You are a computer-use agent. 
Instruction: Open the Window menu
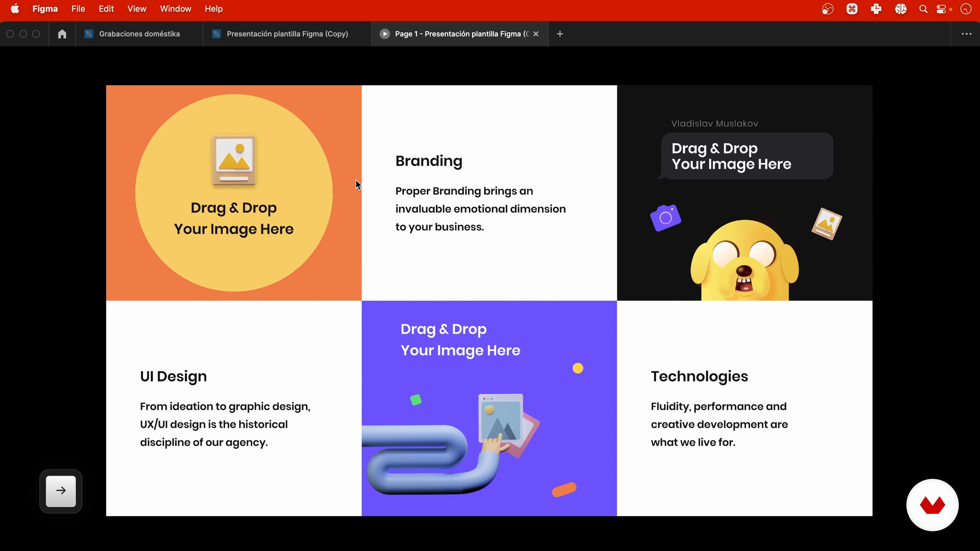coord(175,9)
